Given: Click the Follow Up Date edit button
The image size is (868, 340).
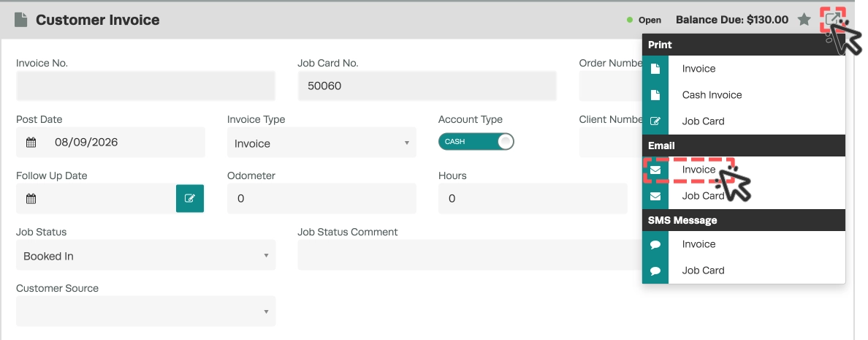Looking at the screenshot, I should pos(190,198).
